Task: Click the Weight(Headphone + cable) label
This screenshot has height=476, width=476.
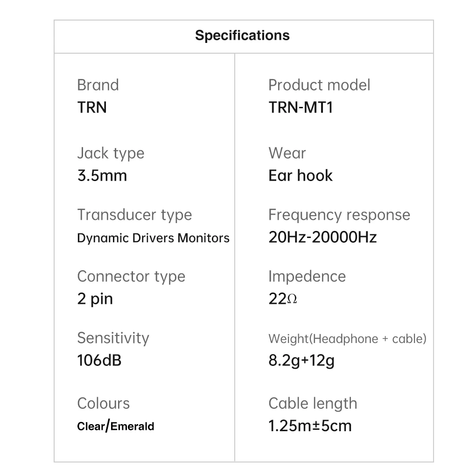Action: click(x=347, y=339)
